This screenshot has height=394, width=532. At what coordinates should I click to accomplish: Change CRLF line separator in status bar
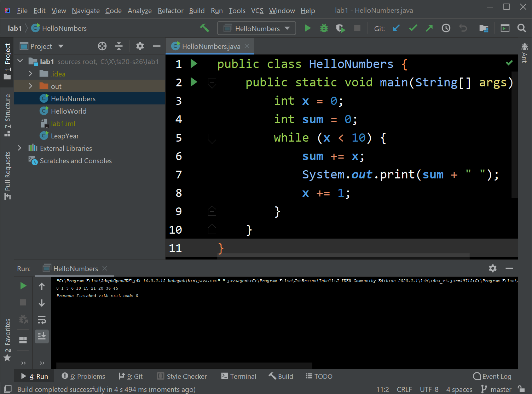404,389
